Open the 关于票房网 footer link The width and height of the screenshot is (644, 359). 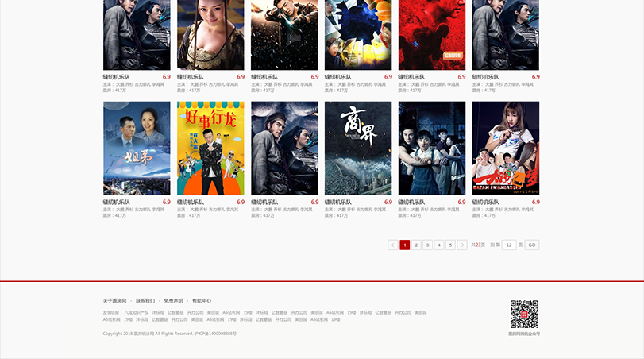click(x=114, y=301)
